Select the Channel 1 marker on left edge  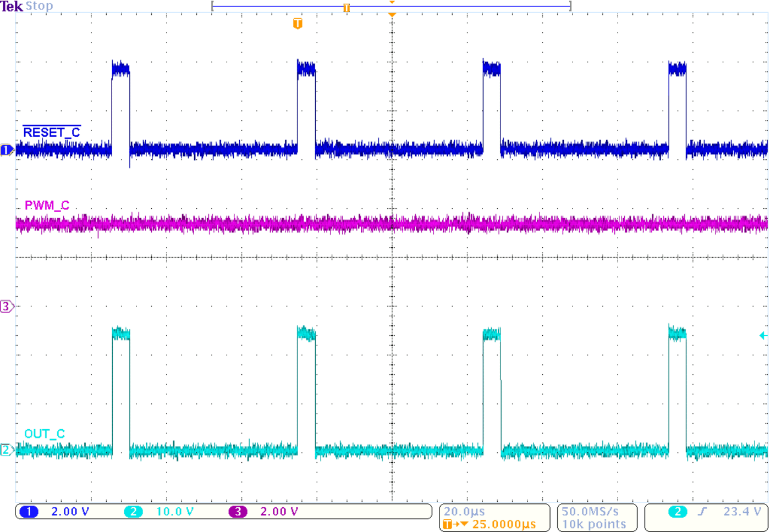(x=7, y=149)
